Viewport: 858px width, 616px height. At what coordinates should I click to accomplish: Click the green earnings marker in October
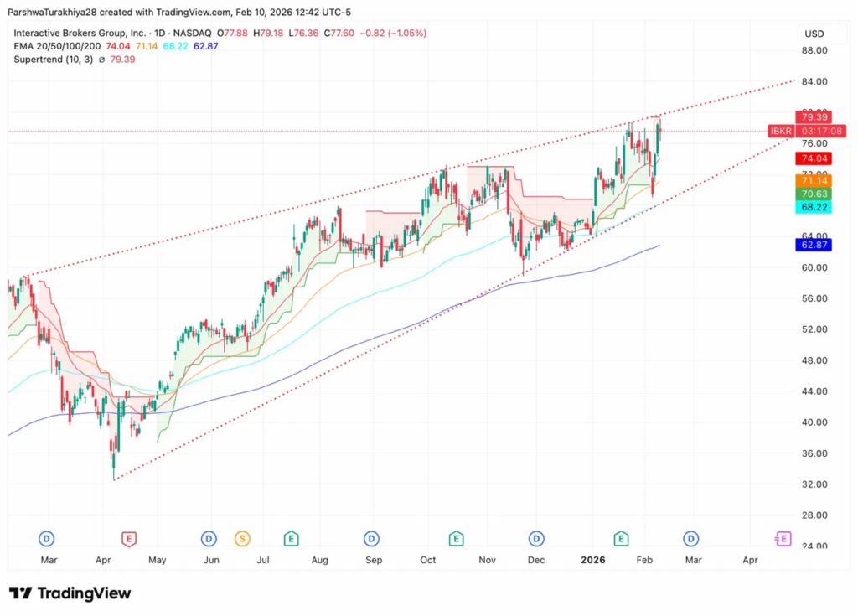[456, 538]
